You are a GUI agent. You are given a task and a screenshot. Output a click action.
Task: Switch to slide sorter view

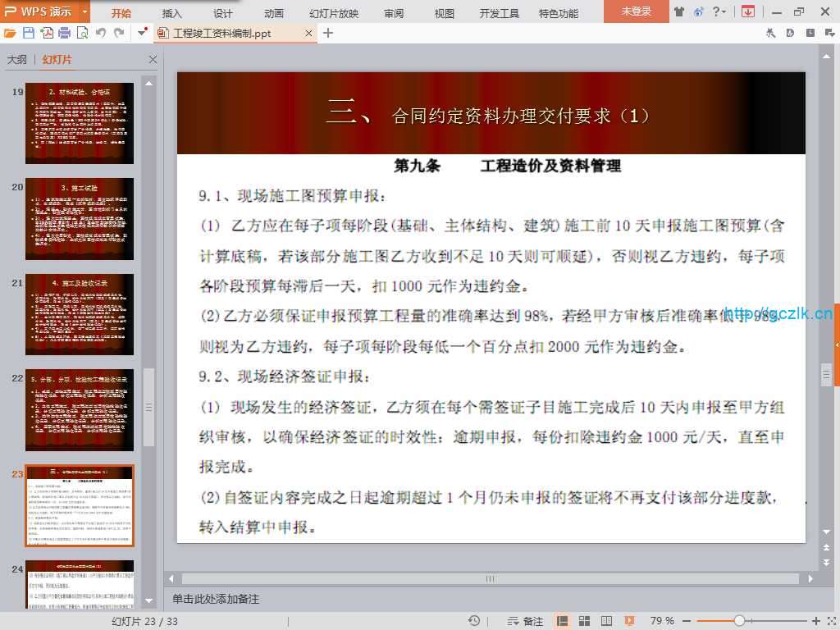click(x=584, y=621)
